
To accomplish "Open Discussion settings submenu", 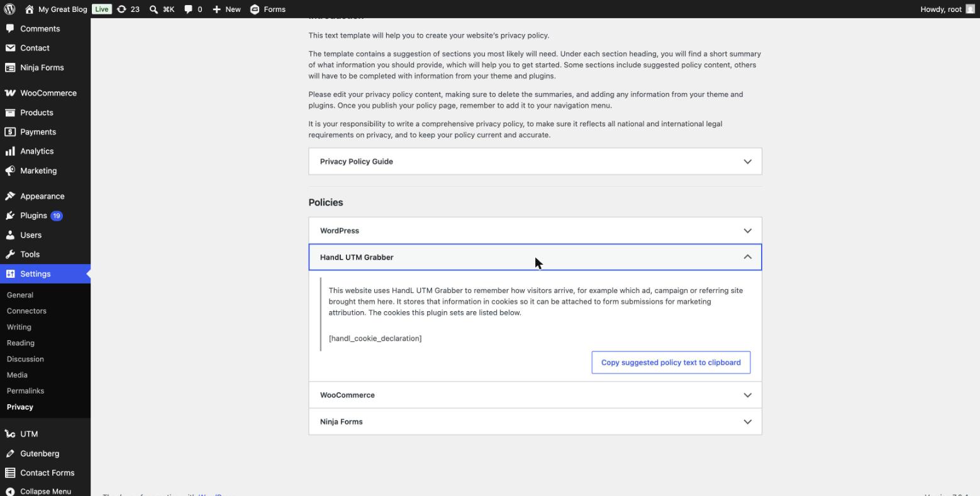I will tap(25, 359).
